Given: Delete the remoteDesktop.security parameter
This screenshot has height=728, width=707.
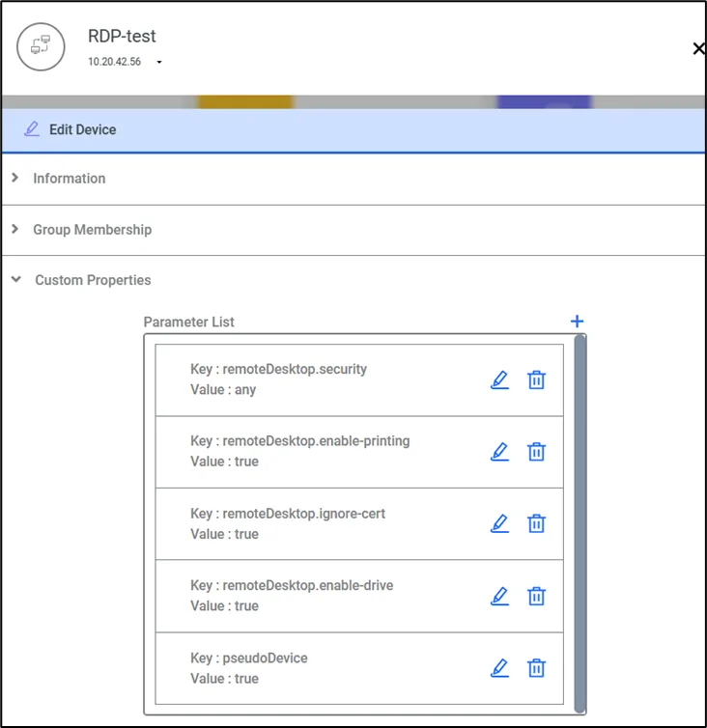Looking at the screenshot, I should 536,379.
